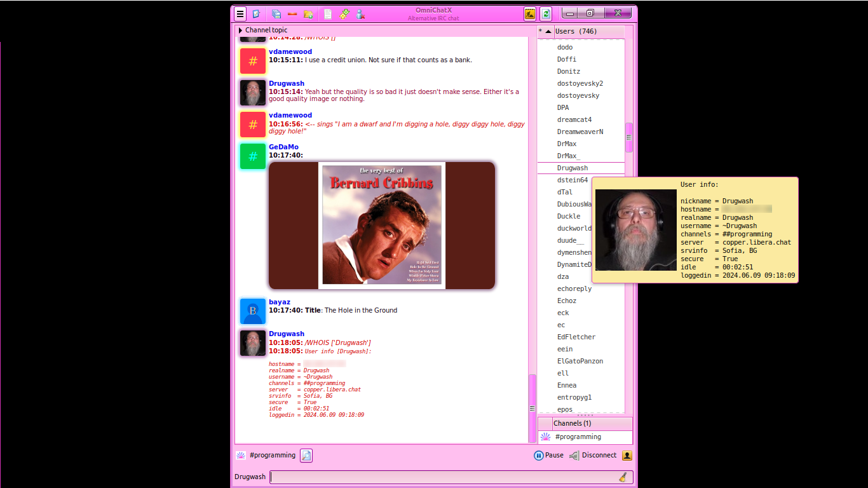Screen dimensions: 868x488
Task: Click Drugwash's photo in the User info tooltip
Action: pos(636,230)
